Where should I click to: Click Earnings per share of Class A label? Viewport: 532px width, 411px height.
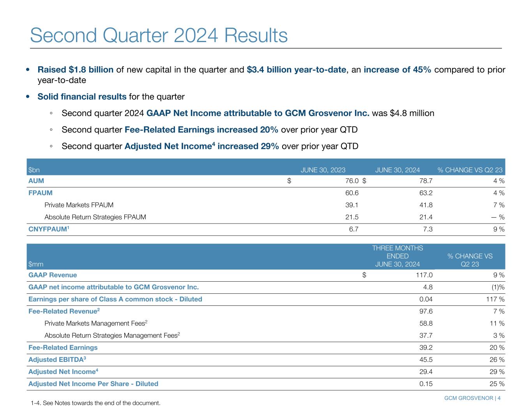115,299
